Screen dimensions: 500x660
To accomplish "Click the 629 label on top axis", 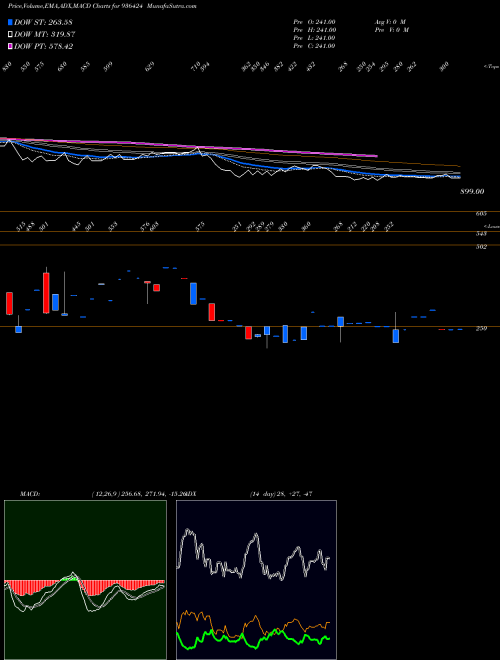I will (150, 67).
